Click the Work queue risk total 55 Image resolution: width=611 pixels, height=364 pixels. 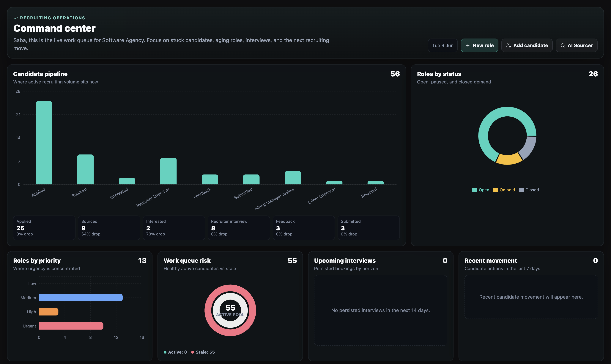tap(292, 260)
